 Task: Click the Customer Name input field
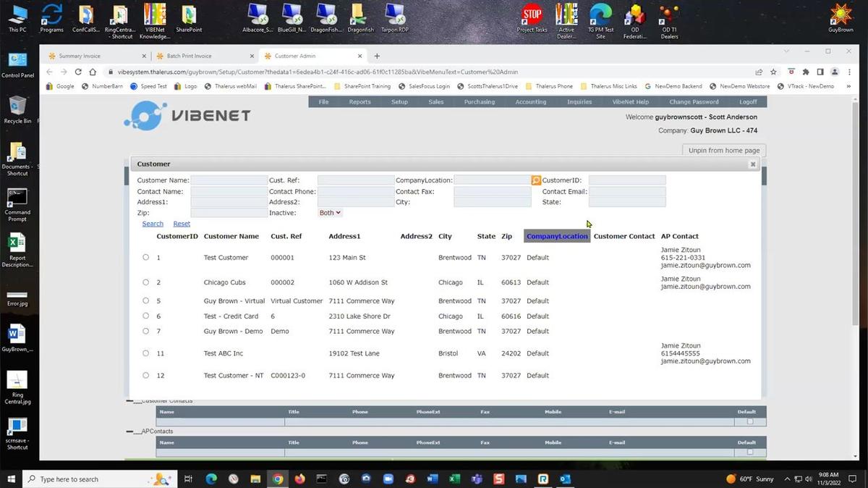tap(229, 180)
